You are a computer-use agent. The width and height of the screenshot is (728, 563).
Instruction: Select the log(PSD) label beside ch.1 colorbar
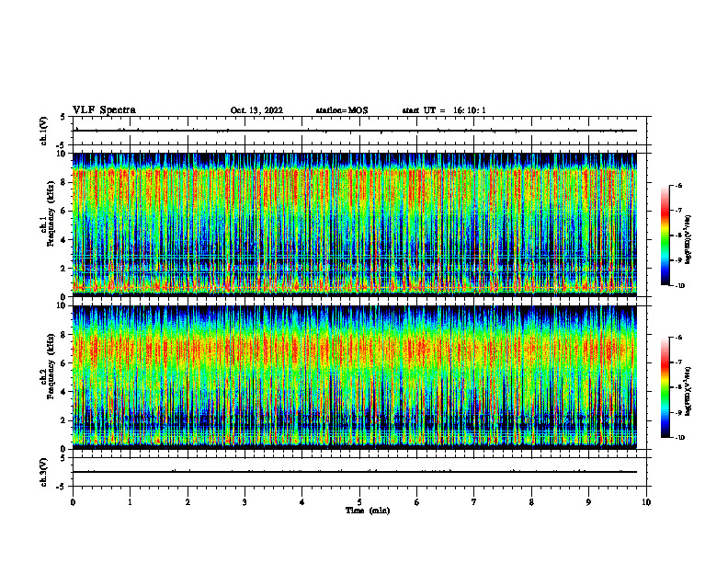688,239
